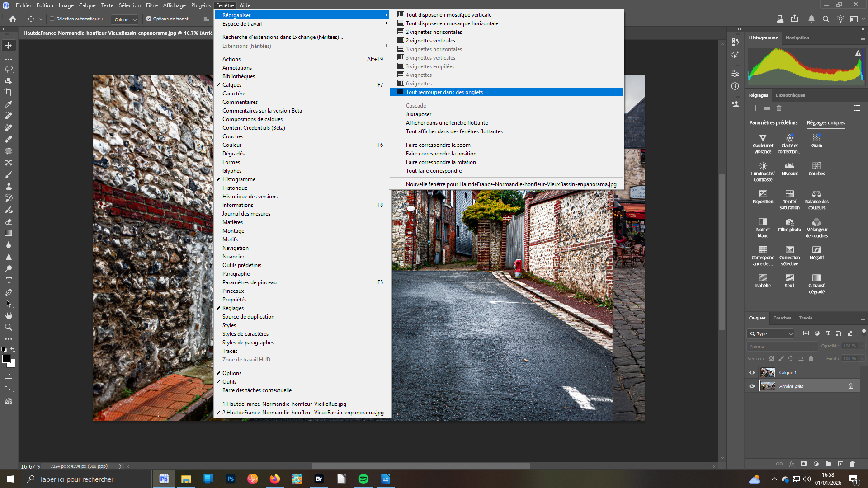Image resolution: width=868 pixels, height=488 pixels.
Task: Enable Sélection automatique checkbox
Action: click(x=52, y=19)
